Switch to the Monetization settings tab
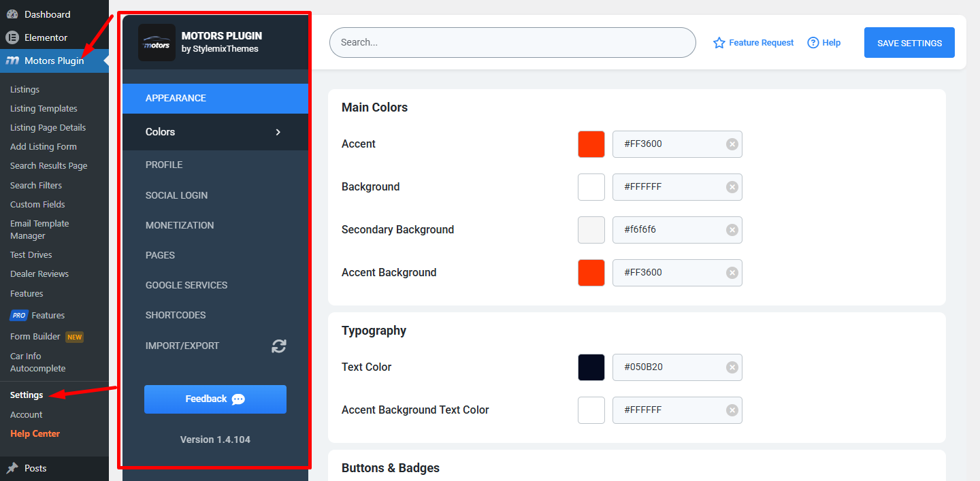Viewport: 980px width, 481px height. (180, 225)
